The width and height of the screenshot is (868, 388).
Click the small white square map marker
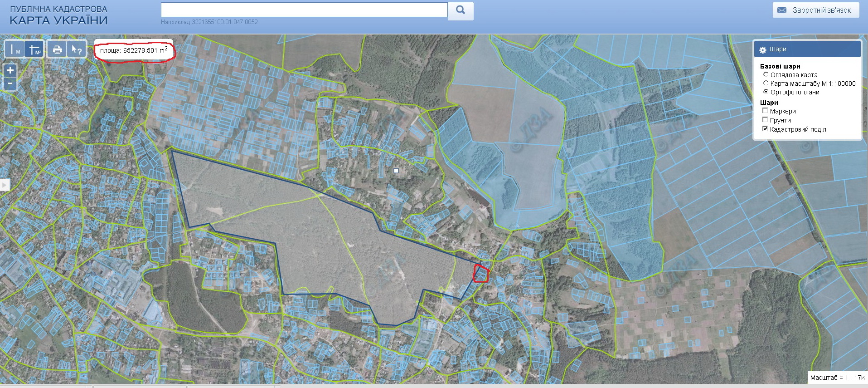tap(396, 171)
